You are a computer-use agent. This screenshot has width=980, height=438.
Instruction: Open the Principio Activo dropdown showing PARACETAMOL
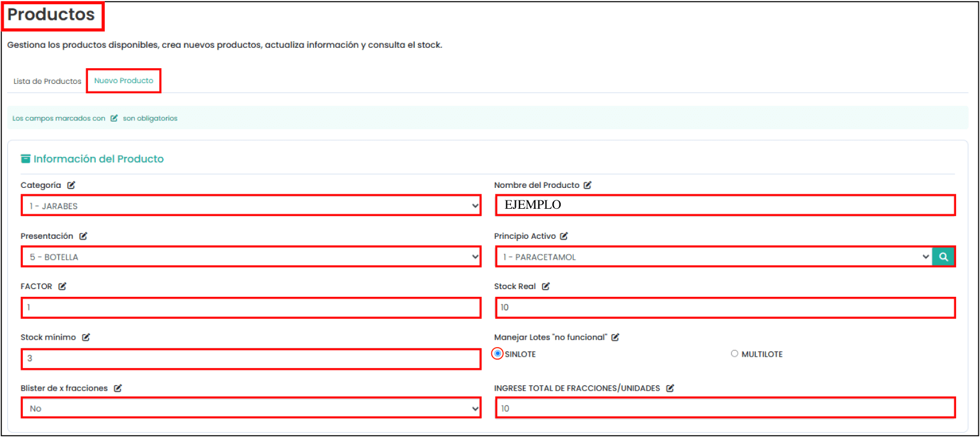tap(714, 257)
